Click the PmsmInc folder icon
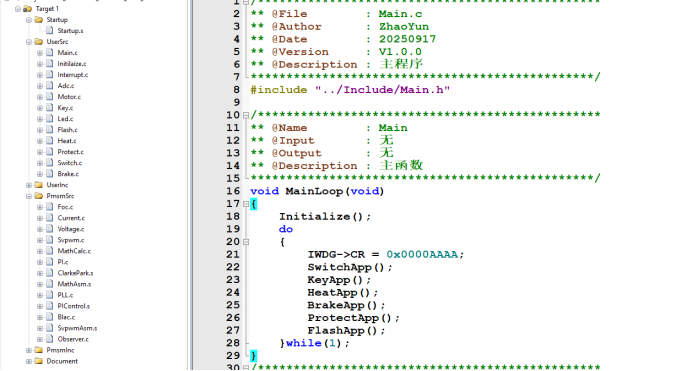The image size is (693, 371). tap(38, 350)
